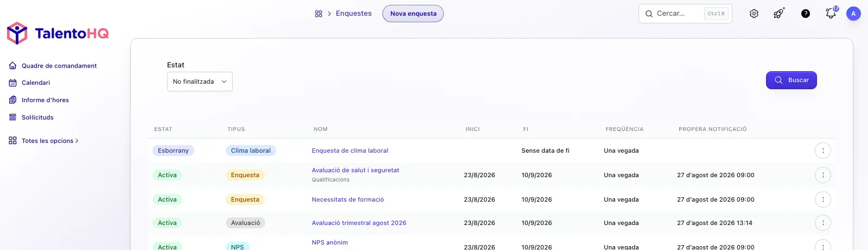Click the Enquestes breadcrumb link
The width and height of the screenshot is (868, 250).
pos(354,14)
